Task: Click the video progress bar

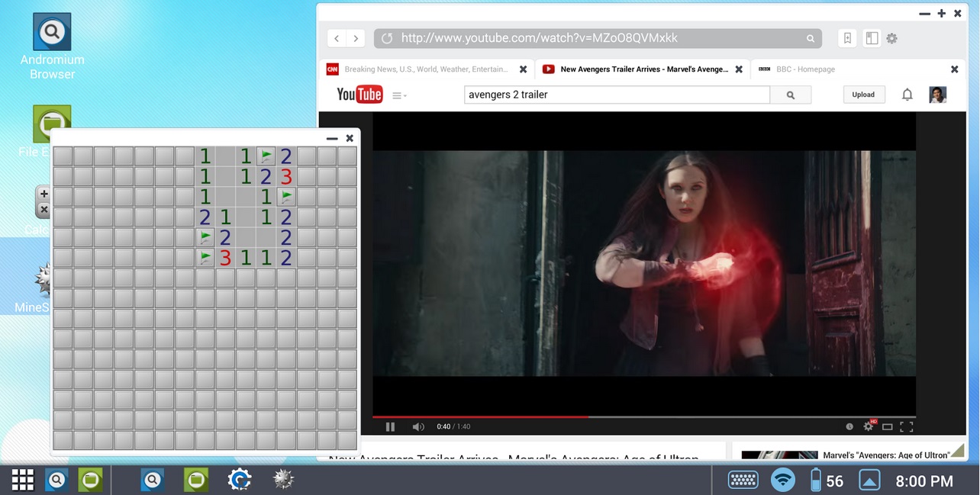Action: click(x=644, y=416)
